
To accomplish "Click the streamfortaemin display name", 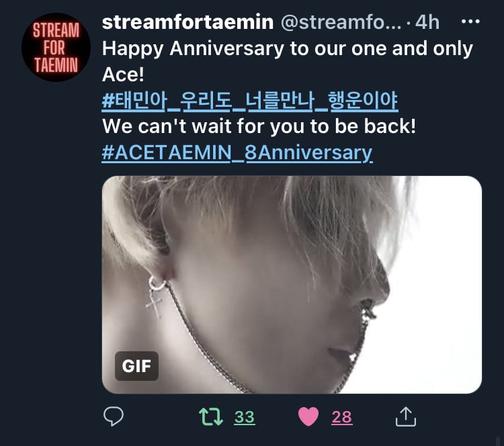I will pyautogui.click(x=187, y=22).
